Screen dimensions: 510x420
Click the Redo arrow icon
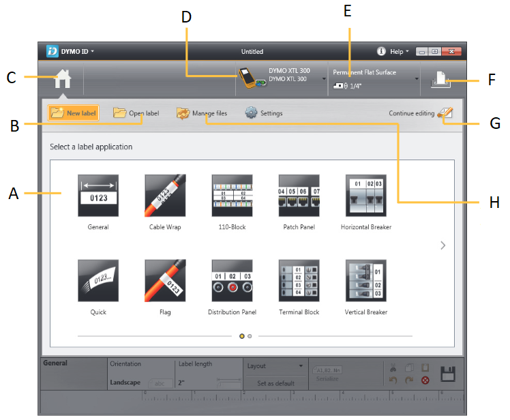coord(409,380)
